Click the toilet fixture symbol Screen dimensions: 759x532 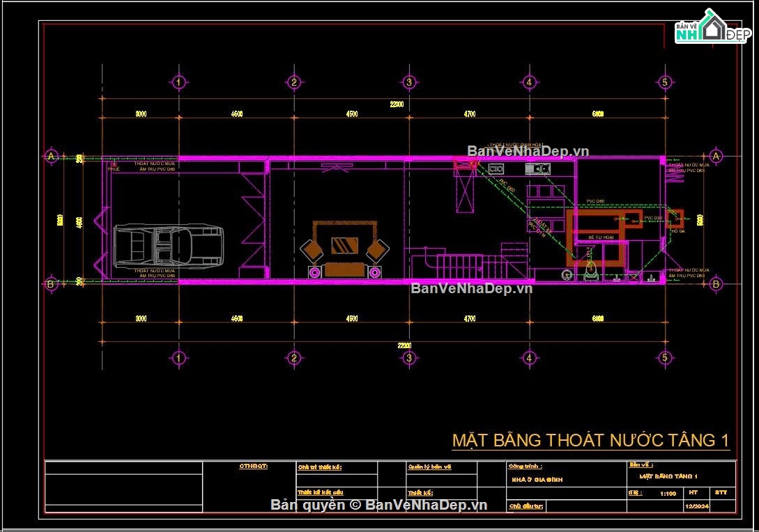click(590, 270)
